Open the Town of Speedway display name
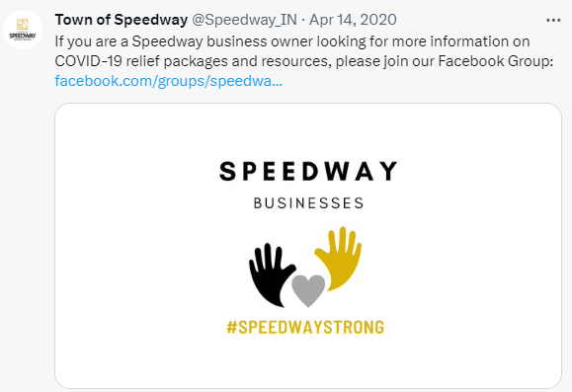 (122, 20)
